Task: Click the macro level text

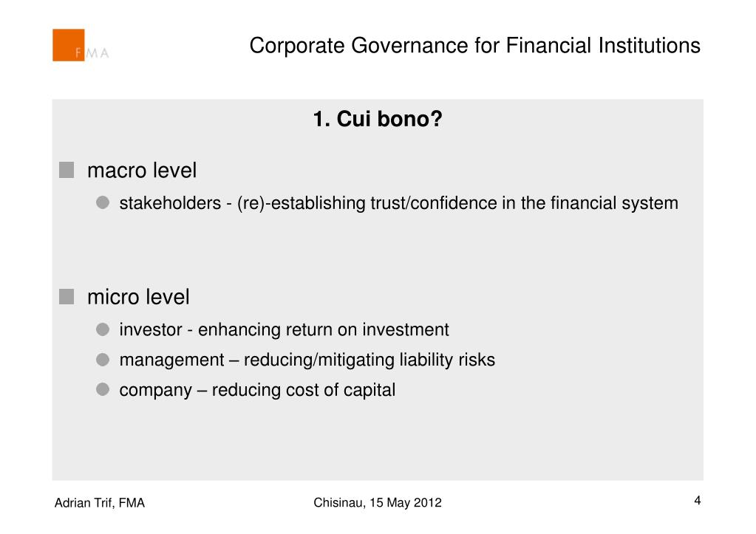Action: coord(142,171)
